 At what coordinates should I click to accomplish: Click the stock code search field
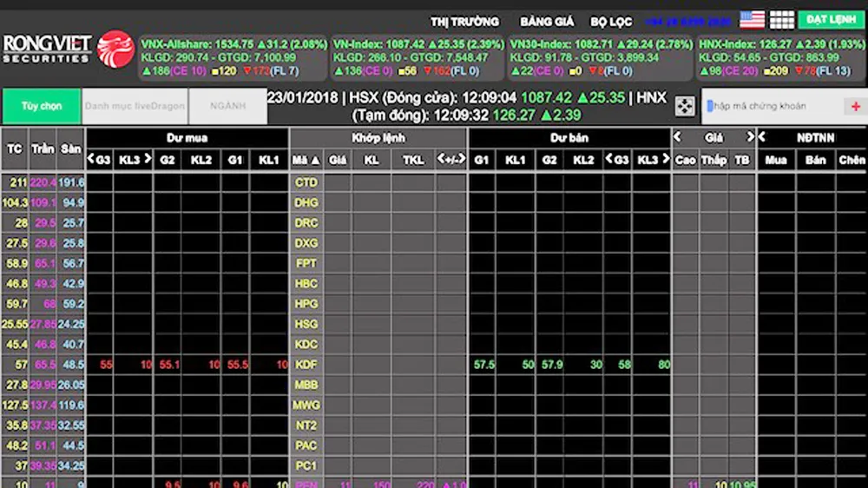773,107
